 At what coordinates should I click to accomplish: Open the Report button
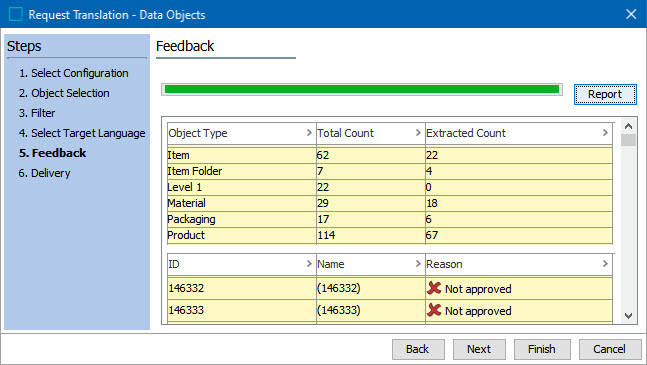pos(605,94)
